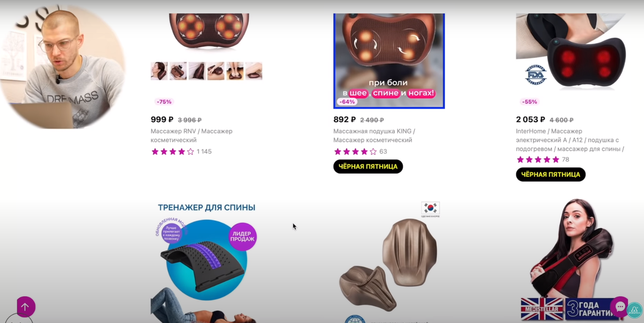Image resolution: width=644 pixels, height=323 pixels.
Task: Open InterHome Массажер электрический product link
Action: [x=570, y=140]
